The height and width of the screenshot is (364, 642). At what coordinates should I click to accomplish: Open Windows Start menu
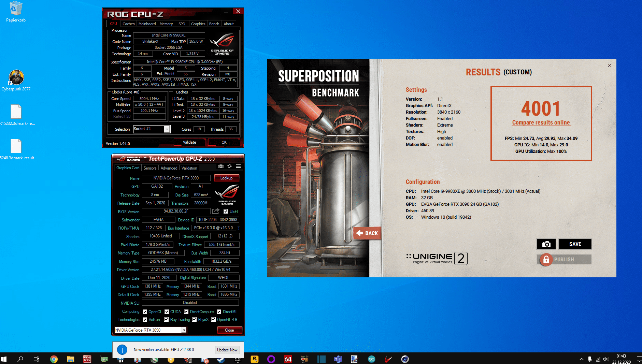click(4, 359)
